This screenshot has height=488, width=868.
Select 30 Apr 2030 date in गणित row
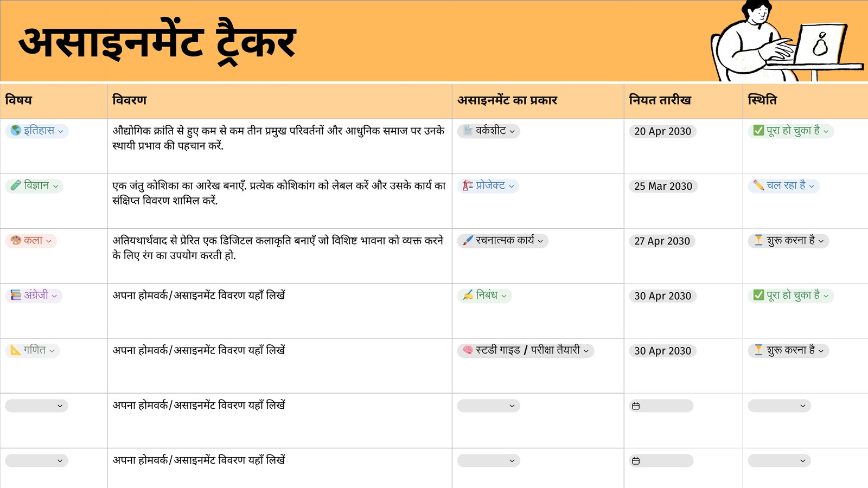(x=662, y=351)
